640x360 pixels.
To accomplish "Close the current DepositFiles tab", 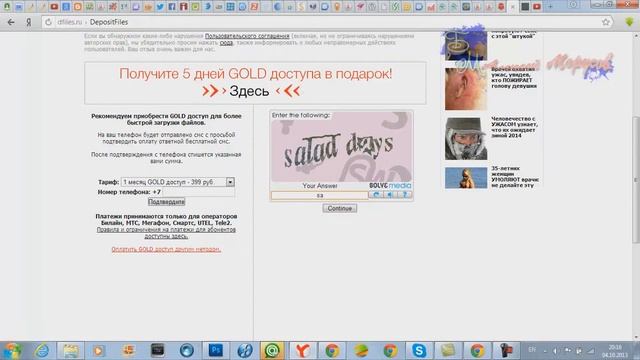I will point(513,7).
